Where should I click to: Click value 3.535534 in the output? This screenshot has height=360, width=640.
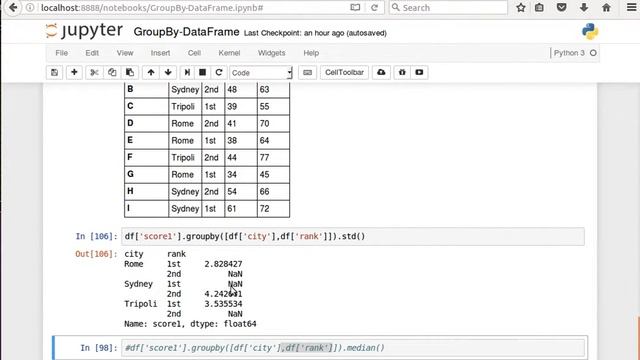point(223,304)
